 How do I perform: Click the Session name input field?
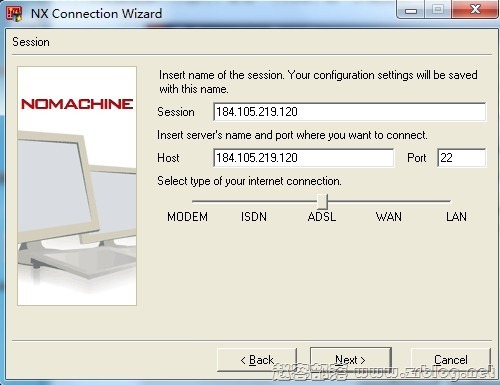(349, 112)
